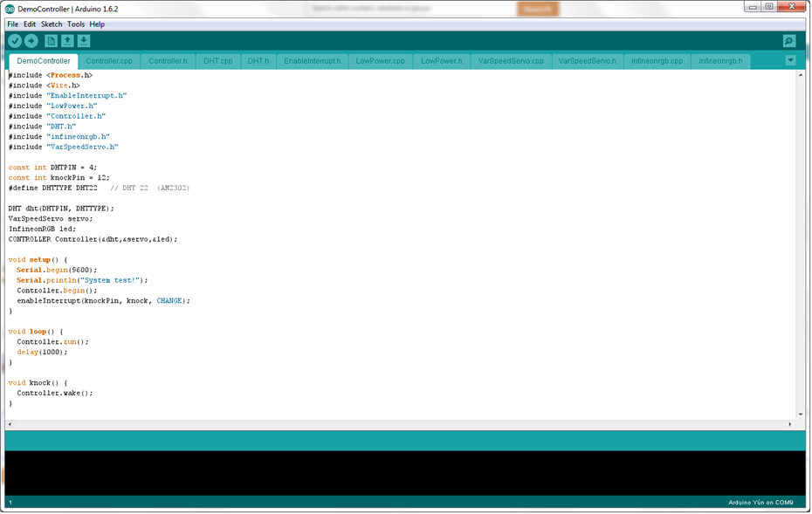Open the Tools menu
812x514 pixels.
76,24
